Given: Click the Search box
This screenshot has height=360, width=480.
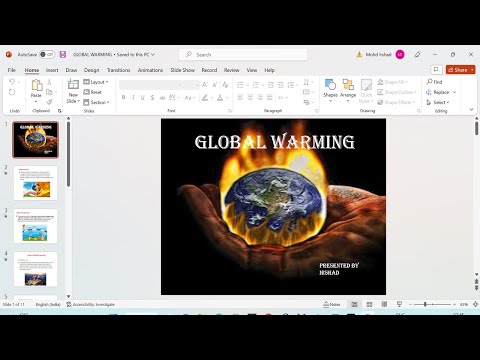Looking at the screenshot, I should (x=243, y=54).
